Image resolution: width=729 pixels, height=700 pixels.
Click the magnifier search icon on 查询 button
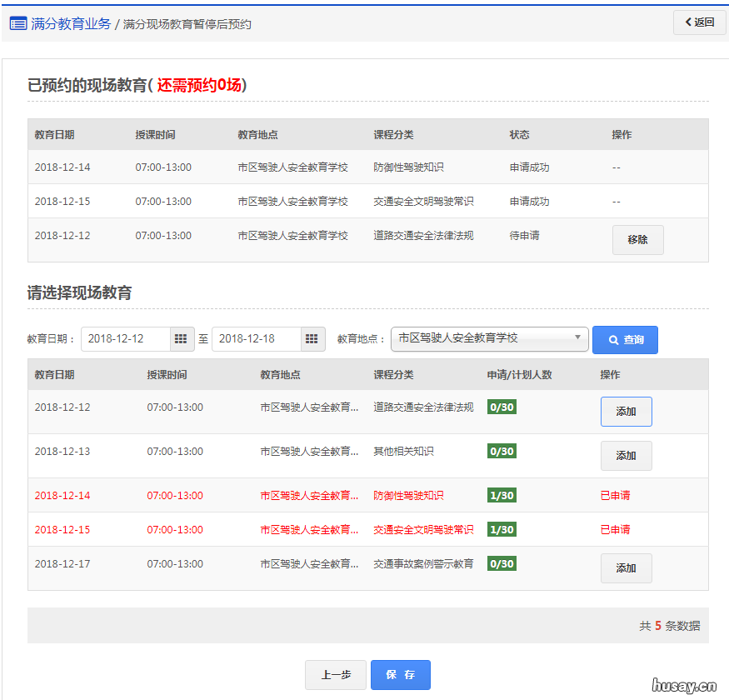pos(612,340)
